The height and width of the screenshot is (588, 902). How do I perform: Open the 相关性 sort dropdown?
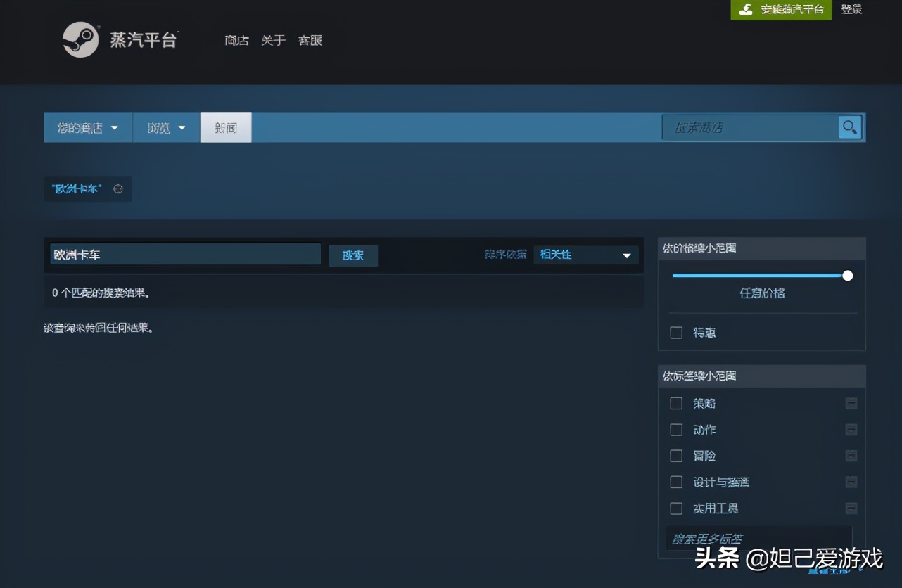[x=585, y=255]
